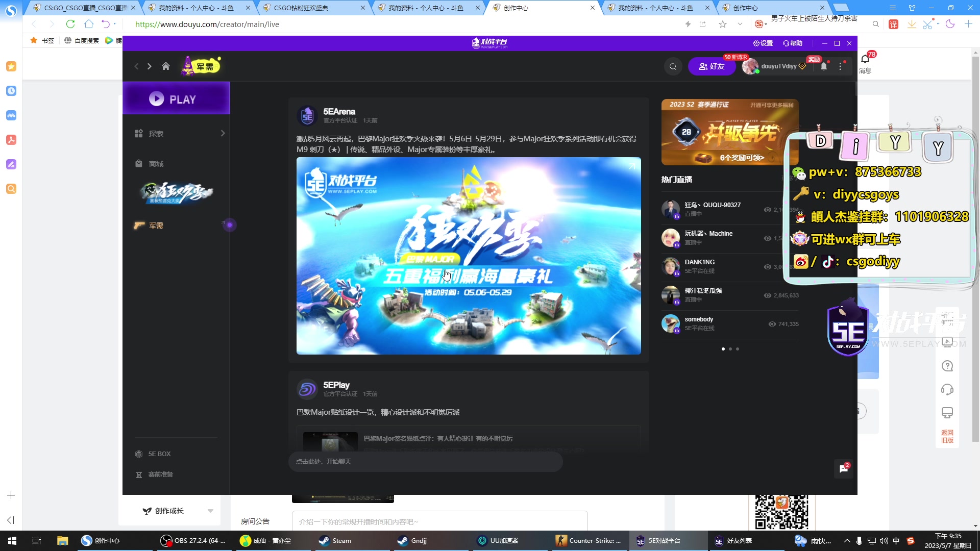Open the browser download icon in toolbar

coord(912,24)
